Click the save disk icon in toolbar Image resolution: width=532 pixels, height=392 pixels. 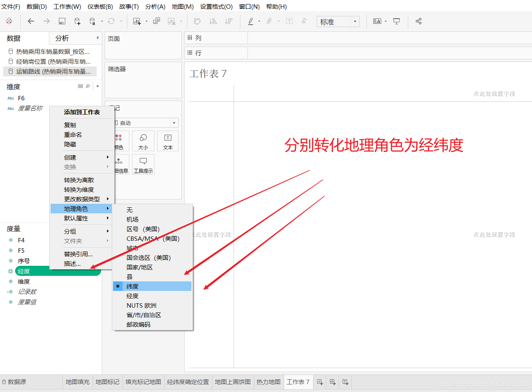62,21
